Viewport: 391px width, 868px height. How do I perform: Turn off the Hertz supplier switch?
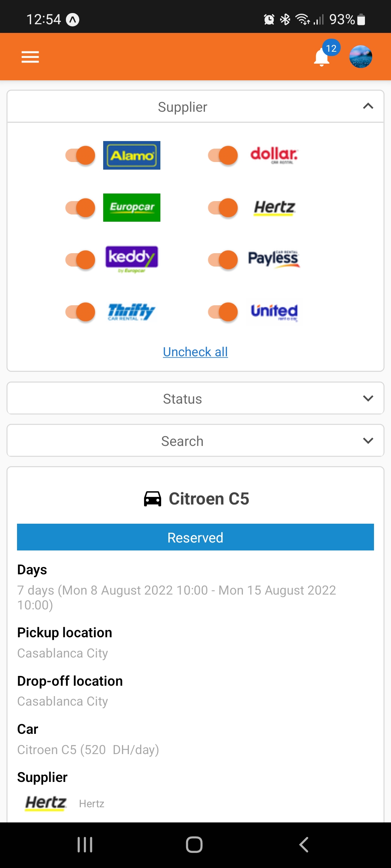pyautogui.click(x=223, y=208)
